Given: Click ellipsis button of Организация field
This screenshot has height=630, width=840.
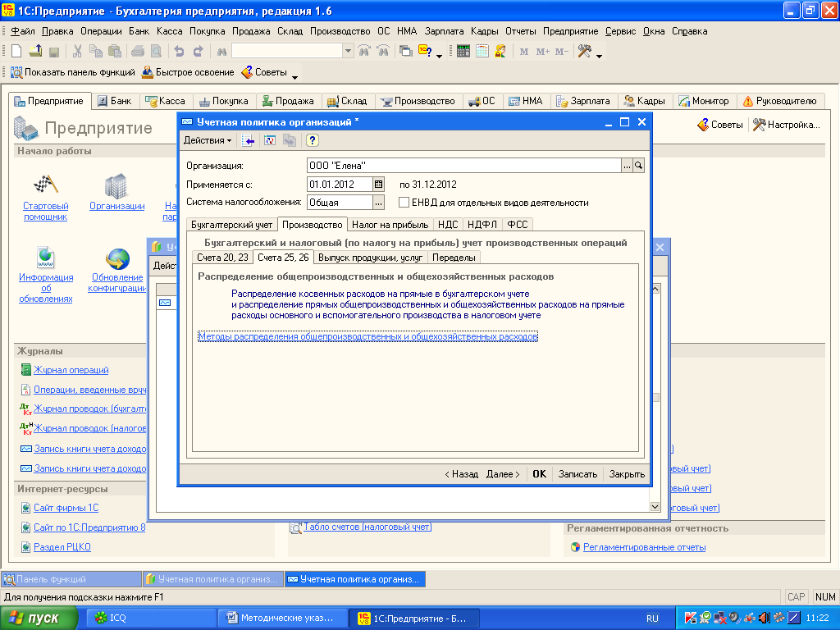Looking at the screenshot, I should (627, 166).
